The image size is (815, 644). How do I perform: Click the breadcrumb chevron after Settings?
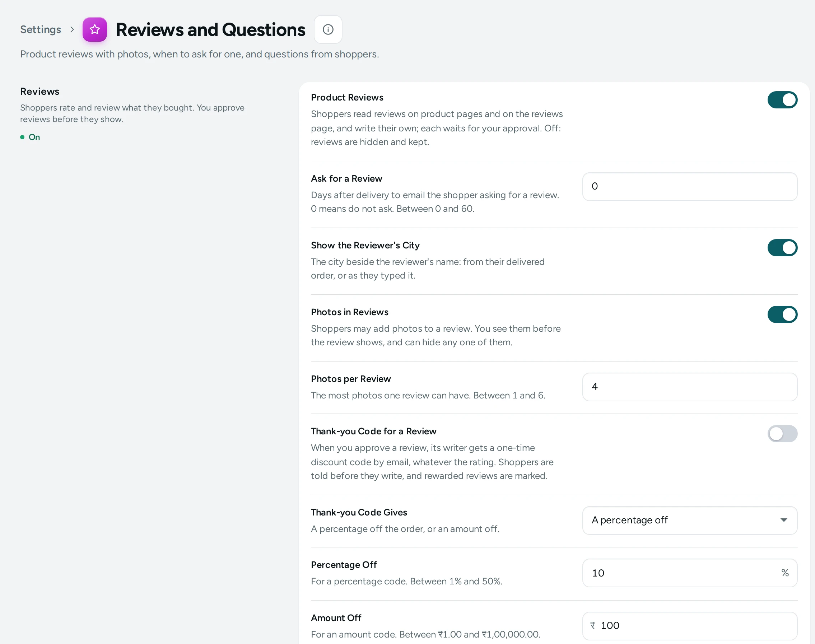pos(72,29)
